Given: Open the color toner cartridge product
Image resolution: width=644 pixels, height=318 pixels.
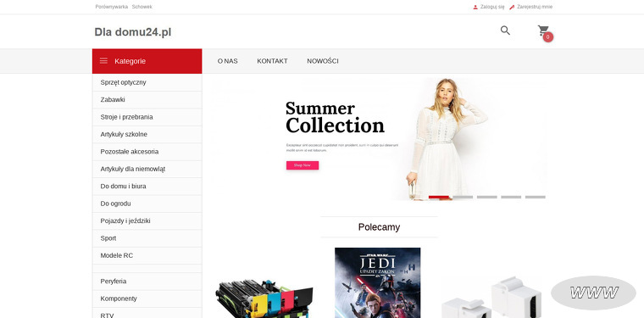Looking at the screenshot, I should tap(264, 298).
